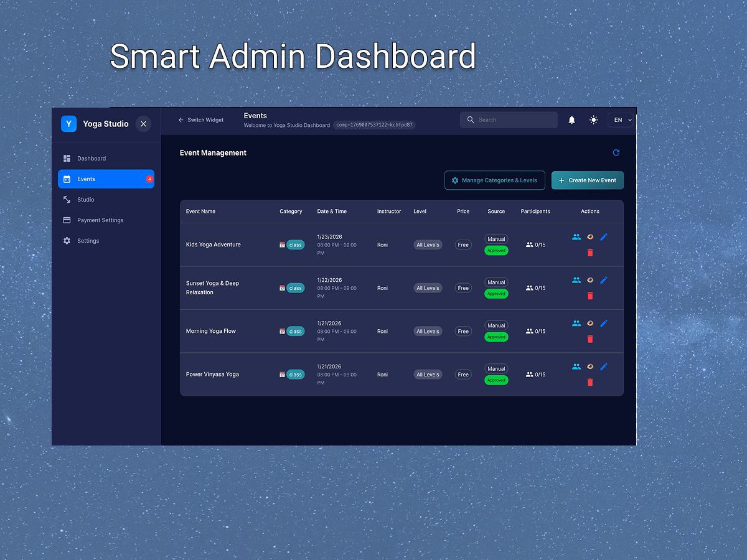
Task: Open the notifications bell
Action: 571,120
